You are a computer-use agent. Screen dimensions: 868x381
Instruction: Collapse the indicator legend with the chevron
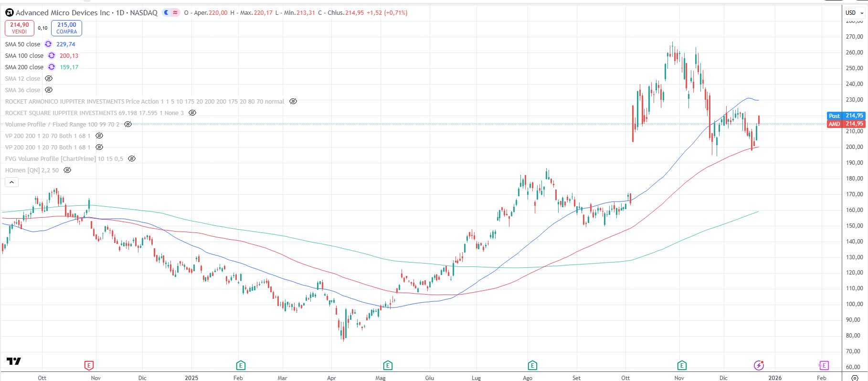coord(11,182)
